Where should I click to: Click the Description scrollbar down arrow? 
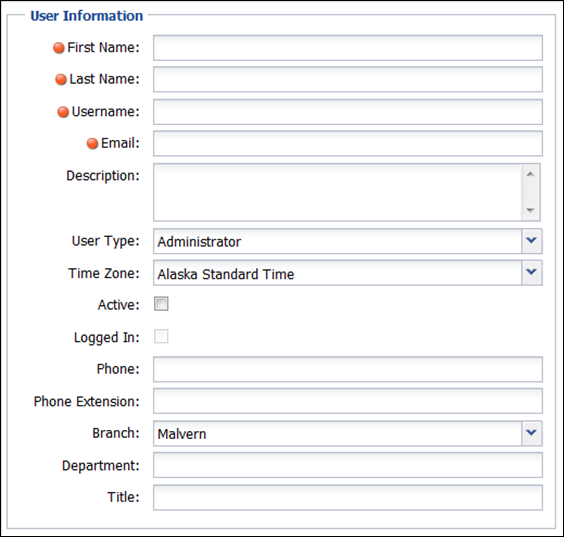[x=530, y=210]
